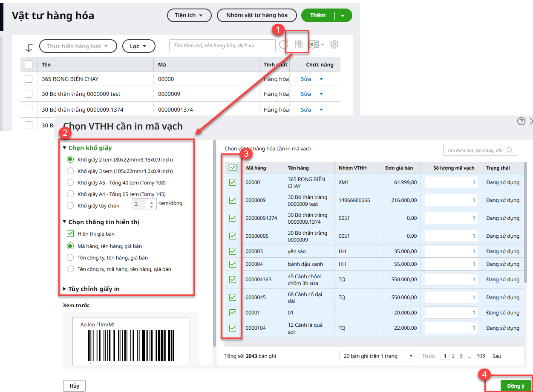
Task: Click the down arrow sort icon
Action: pos(29,48)
